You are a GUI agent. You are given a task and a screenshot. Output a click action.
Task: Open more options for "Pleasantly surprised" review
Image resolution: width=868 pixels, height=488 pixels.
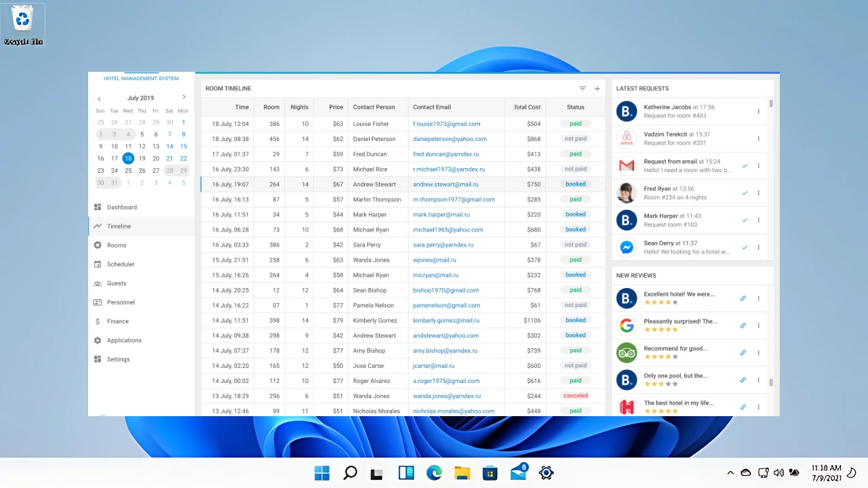point(758,325)
